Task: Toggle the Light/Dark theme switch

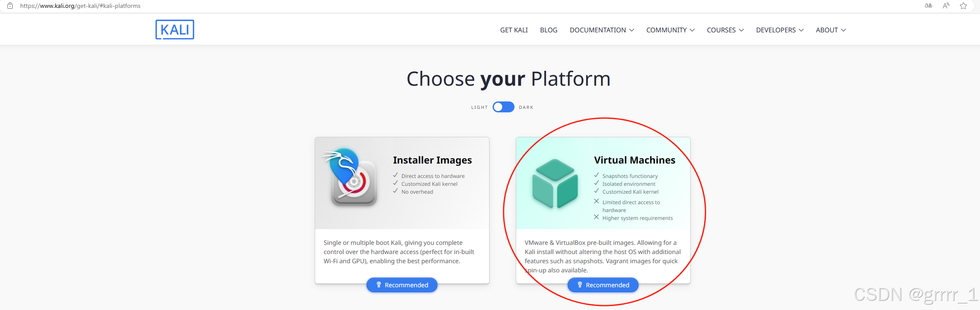Action: point(503,107)
